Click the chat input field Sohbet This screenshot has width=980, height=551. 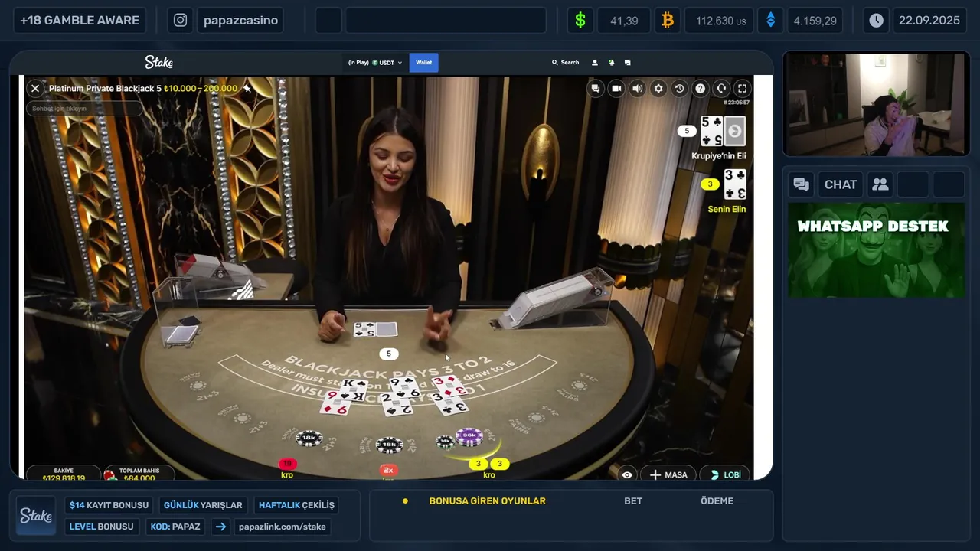pos(84,109)
